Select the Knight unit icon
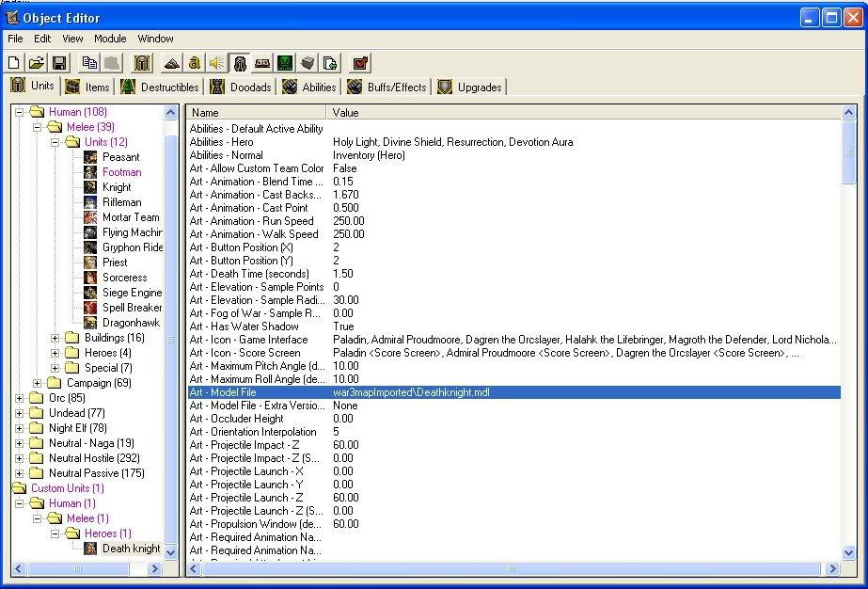The height and width of the screenshot is (589, 868). (x=90, y=186)
